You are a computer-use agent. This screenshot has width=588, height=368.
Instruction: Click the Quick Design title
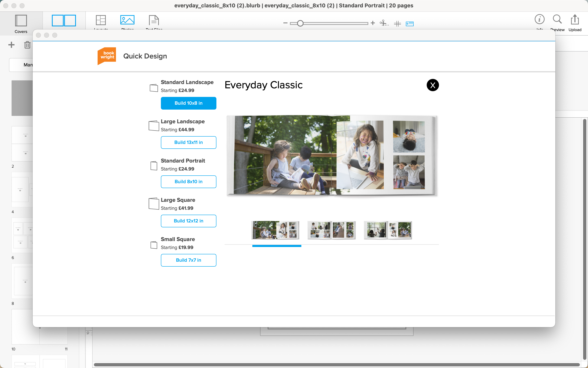(x=145, y=56)
